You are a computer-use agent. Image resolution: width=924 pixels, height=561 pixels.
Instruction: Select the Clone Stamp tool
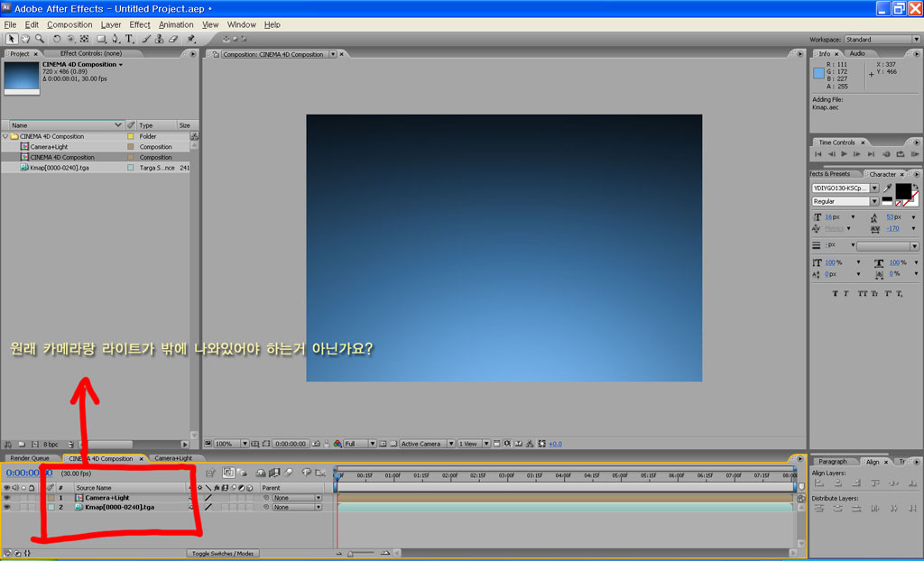[159, 39]
